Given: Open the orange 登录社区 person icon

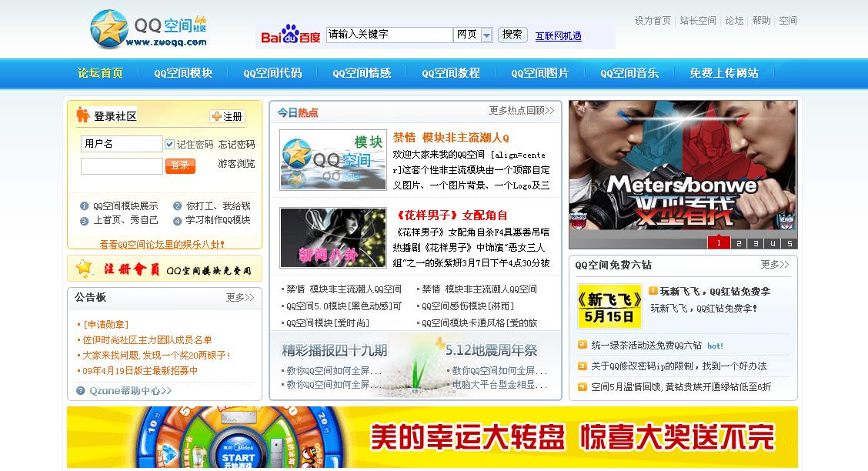Looking at the screenshot, I should pyautogui.click(x=83, y=115).
